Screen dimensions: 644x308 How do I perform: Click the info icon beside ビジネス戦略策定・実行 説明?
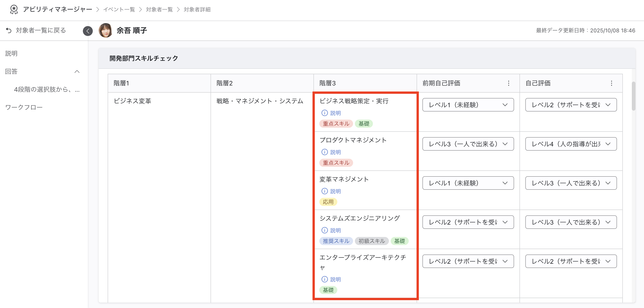pyautogui.click(x=324, y=113)
